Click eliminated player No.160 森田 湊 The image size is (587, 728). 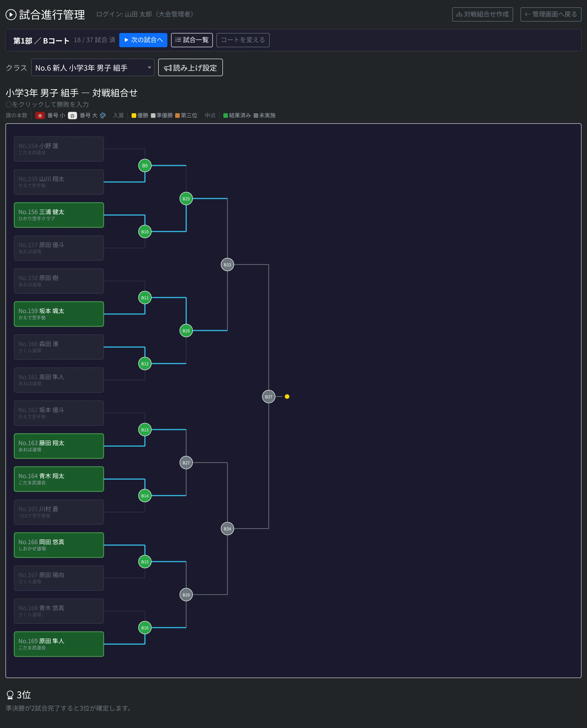pyautogui.click(x=59, y=347)
